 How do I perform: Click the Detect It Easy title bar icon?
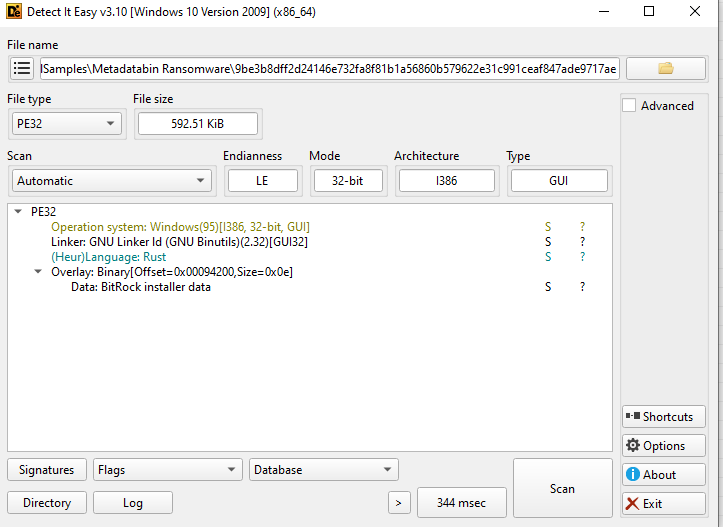tap(14, 12)
